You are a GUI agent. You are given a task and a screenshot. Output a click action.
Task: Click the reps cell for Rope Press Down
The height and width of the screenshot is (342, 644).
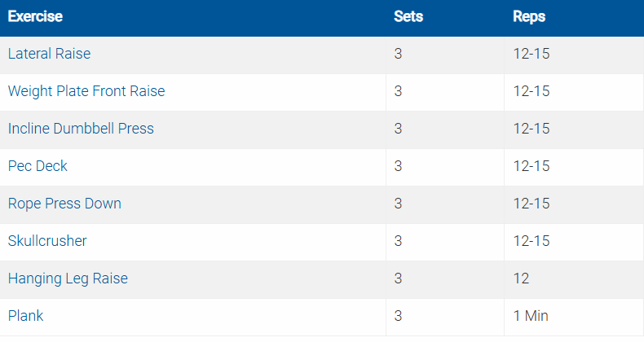532,204
